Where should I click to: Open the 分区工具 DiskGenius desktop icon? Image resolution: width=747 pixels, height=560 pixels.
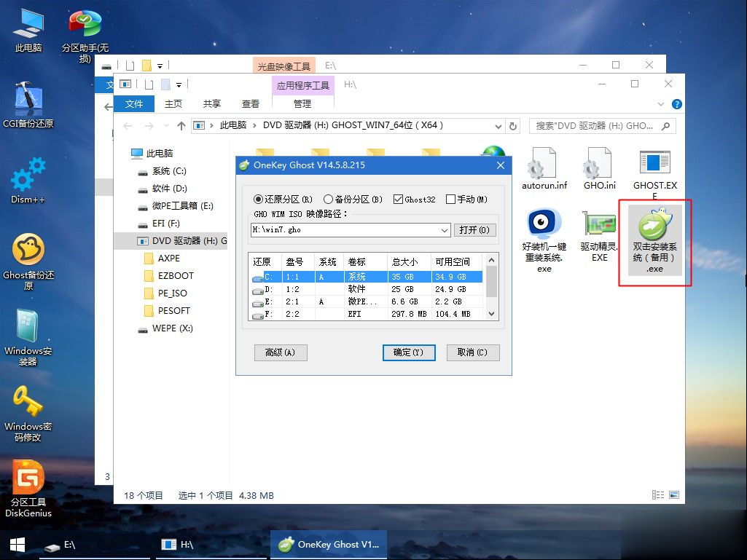coord(28,489)
